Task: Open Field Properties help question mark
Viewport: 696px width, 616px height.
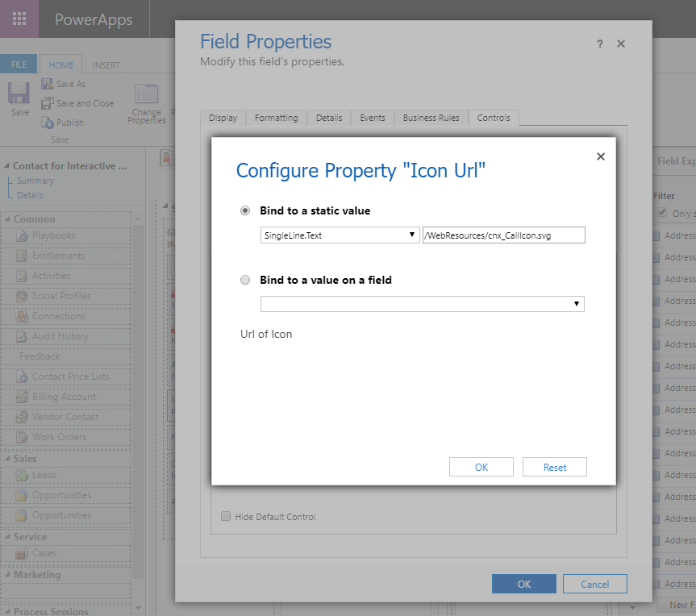Action: (x=600, y=44)
